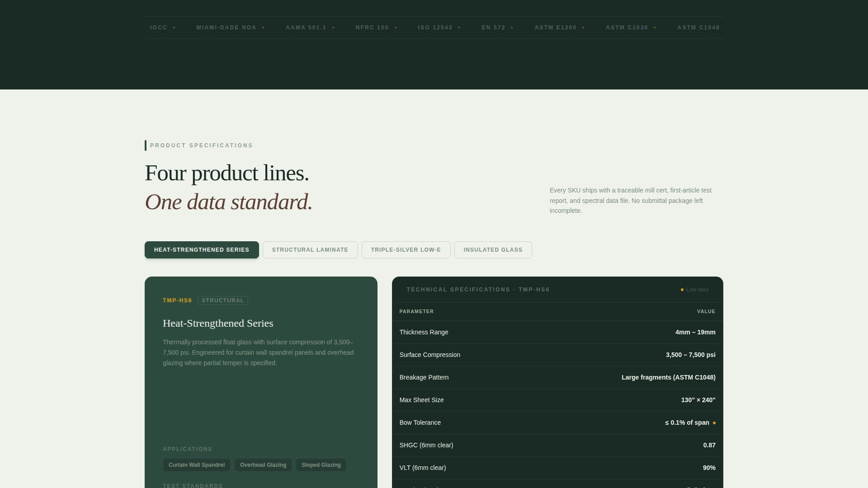Click the Live data status indicator dot
The height and width of the screenshot is (488, 868).
(682, 290)
